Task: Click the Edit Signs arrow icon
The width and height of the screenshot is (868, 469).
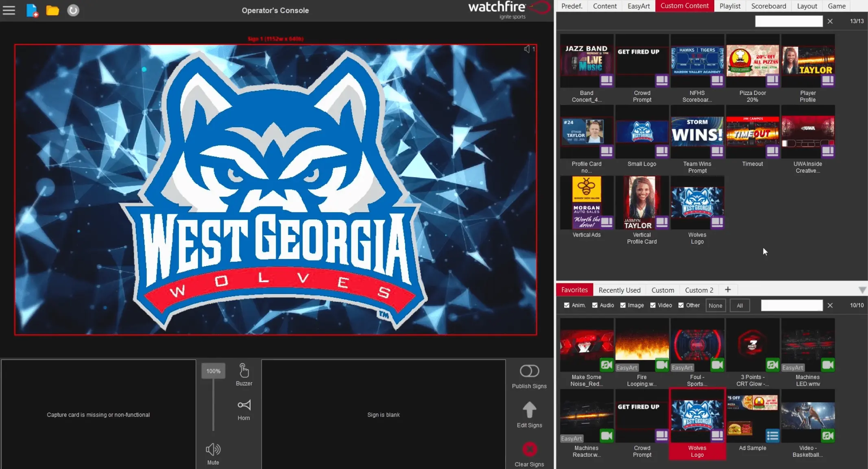Action: point(529,410)
